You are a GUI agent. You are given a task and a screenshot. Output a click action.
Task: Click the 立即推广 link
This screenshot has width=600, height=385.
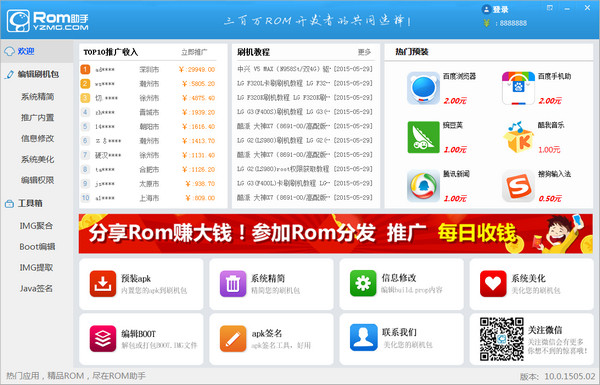[x=194, y=52]
